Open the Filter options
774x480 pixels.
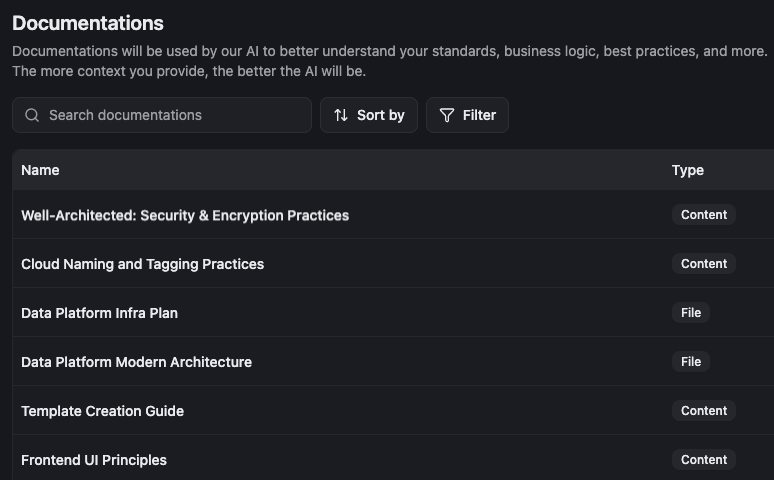point(468,115)
